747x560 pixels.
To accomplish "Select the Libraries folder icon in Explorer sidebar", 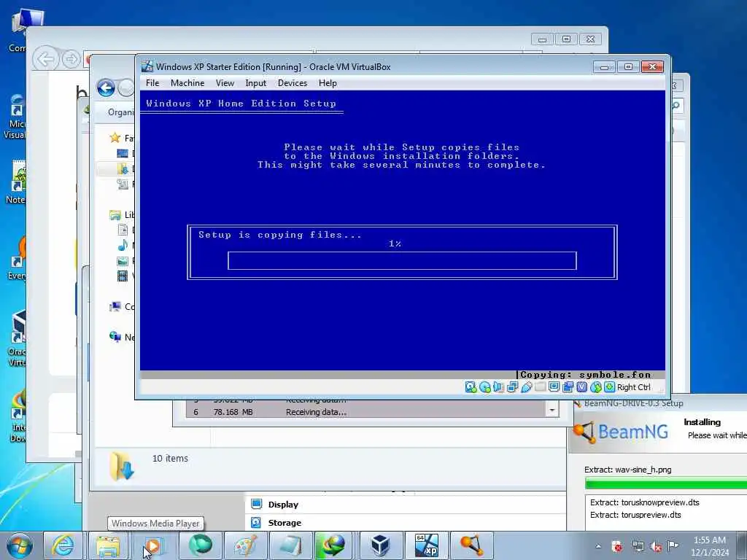I will (115, 215).
